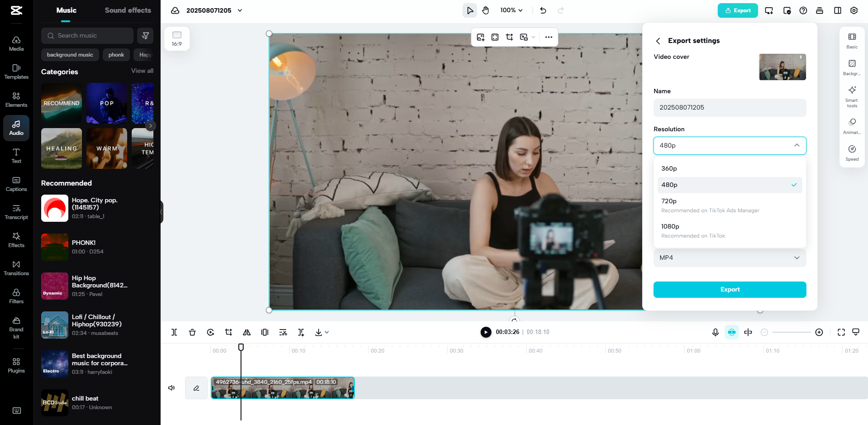Delete the selected clip with the trash icon
Viewport: 868px width, 425px height.
[x=192, y=332]
